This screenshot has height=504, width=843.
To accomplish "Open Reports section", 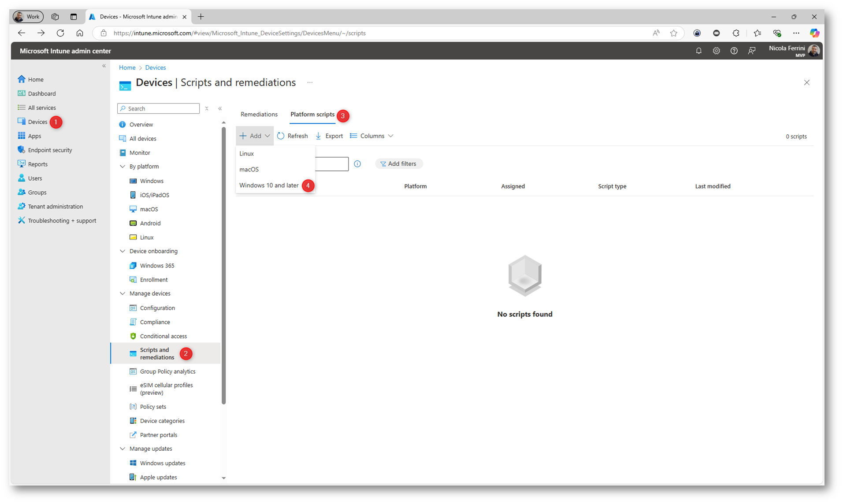I will [x=33, y=164].
